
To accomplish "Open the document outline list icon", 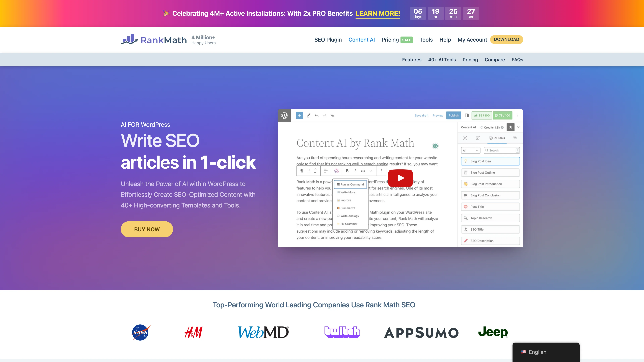I will tap(333, 115).
